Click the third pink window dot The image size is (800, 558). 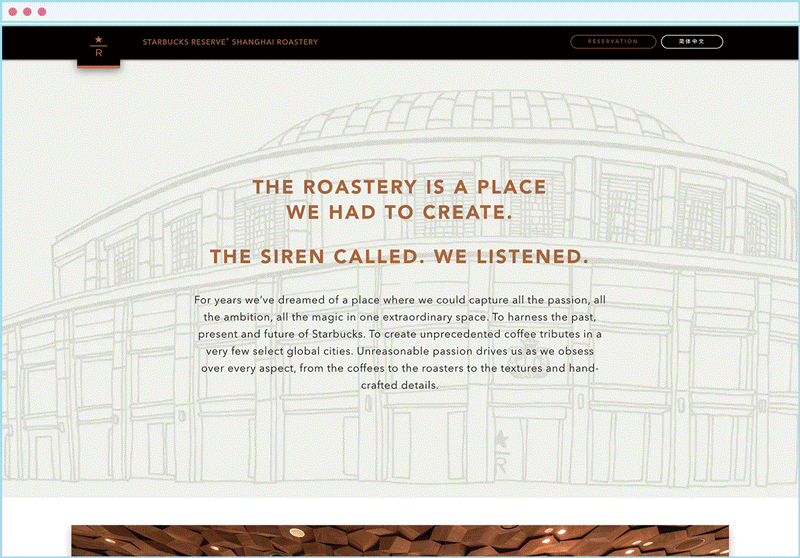pos(42,12)
